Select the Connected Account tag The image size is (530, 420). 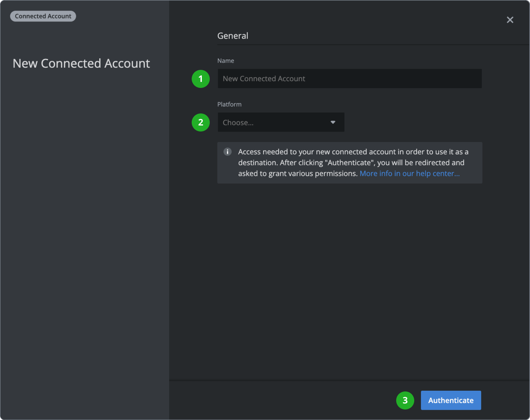43,16
